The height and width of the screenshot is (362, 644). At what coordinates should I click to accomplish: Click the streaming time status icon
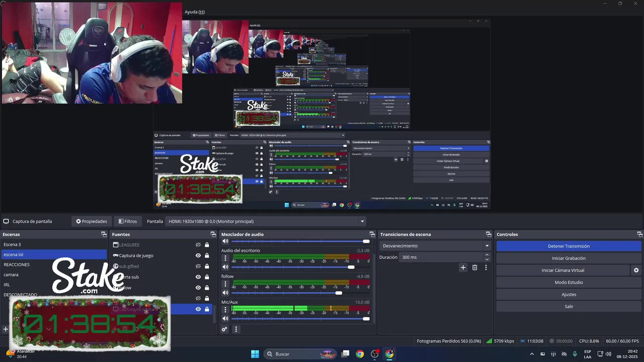(523, 341)
